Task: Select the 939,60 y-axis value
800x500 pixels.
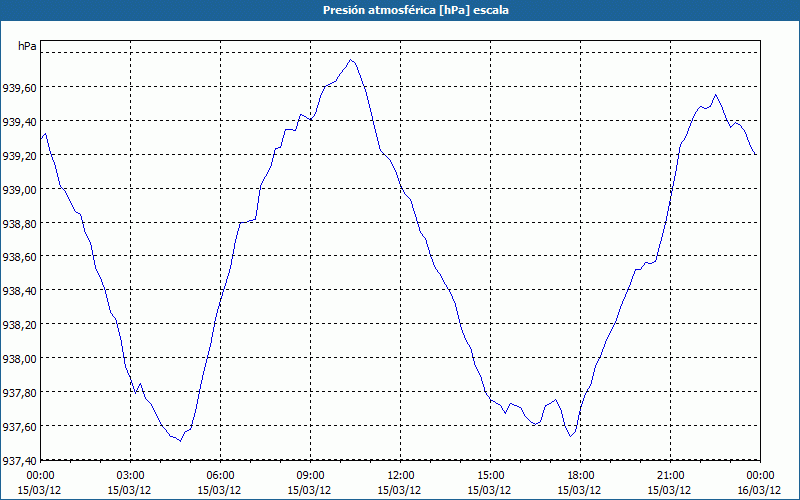Action: point(19,88)
